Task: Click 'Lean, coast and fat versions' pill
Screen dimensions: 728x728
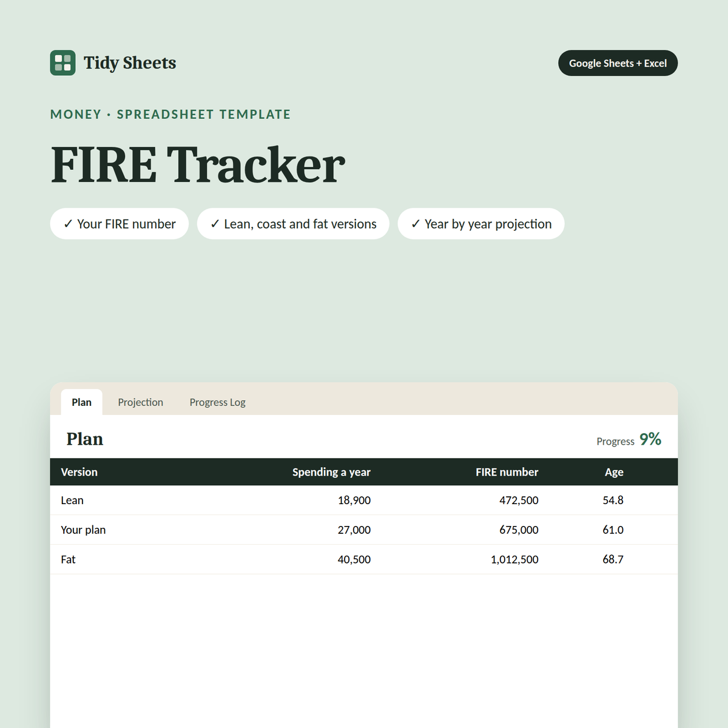Action: [x=293, y=224]
